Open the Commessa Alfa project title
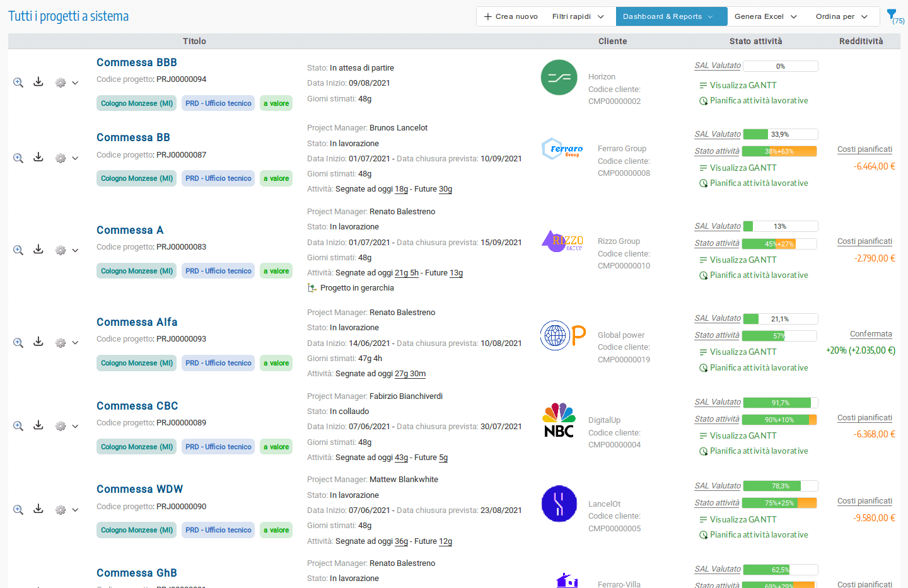The image size is (908, 588). pyautogui.click(x=137, y=322)
